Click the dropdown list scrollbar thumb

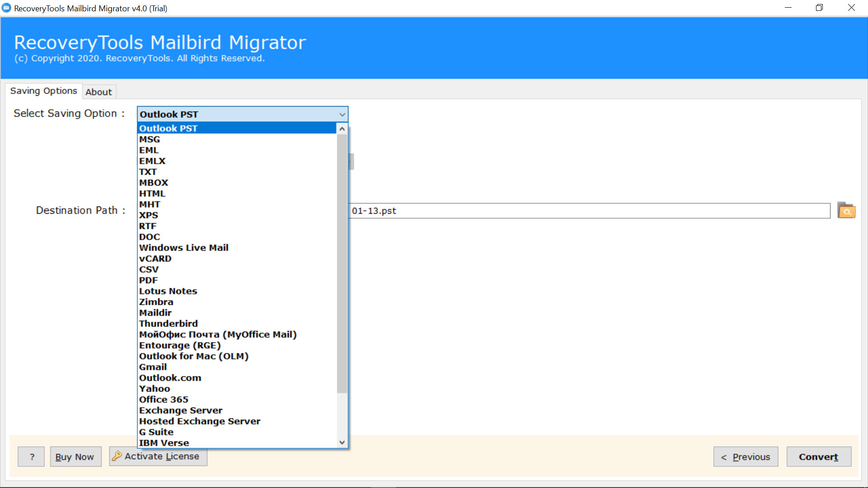coord(342,263)
